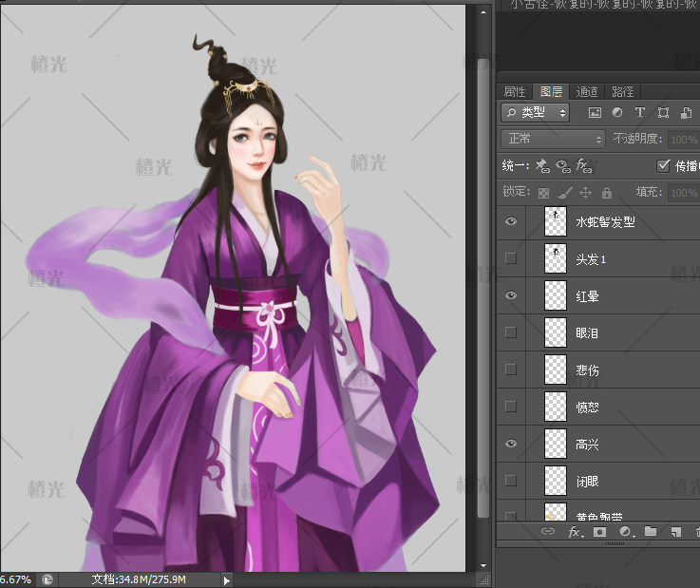Expand the document status info arrow
This screenshot has height=588, width=700.
click(x=226, y=579)
